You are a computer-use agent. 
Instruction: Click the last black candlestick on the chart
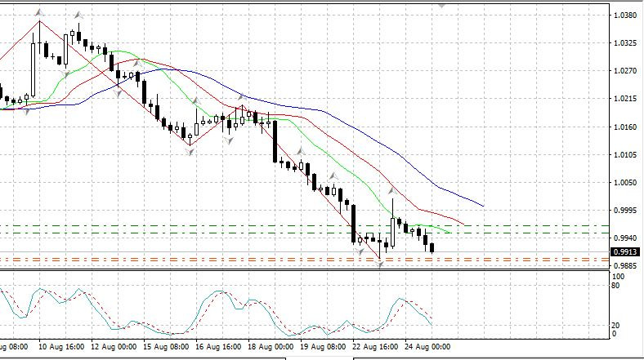click(x=432, y=247)
